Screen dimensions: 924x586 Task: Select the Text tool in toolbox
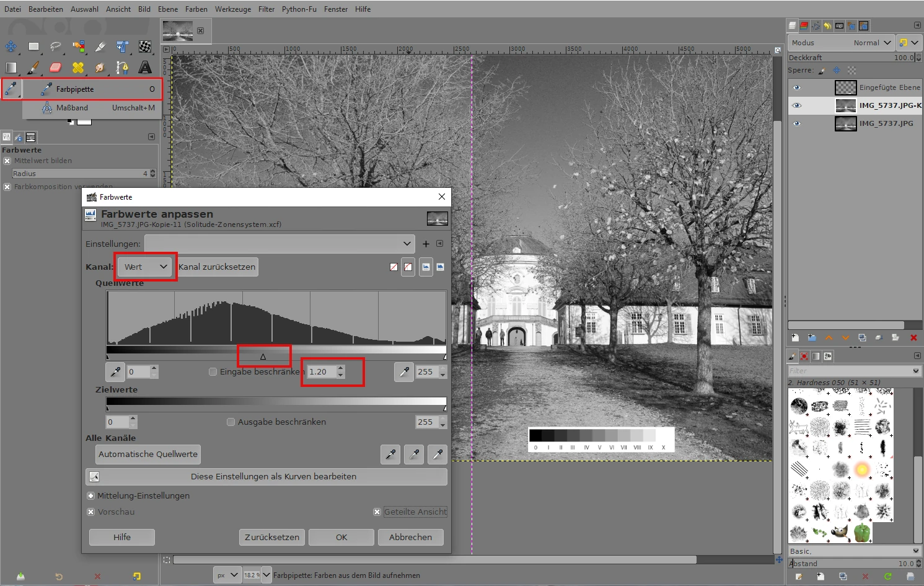click(145, 68)
